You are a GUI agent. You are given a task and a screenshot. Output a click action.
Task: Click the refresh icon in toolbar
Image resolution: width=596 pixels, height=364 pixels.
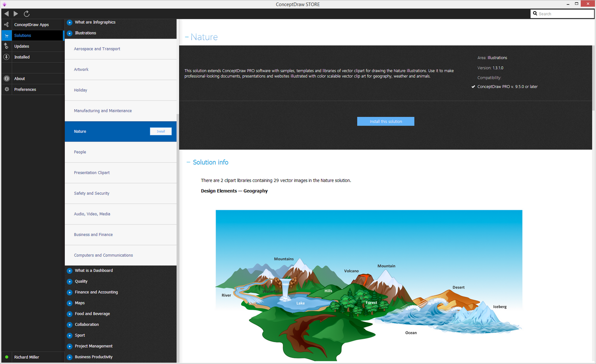pyautogui.click(x=27, y=14)
